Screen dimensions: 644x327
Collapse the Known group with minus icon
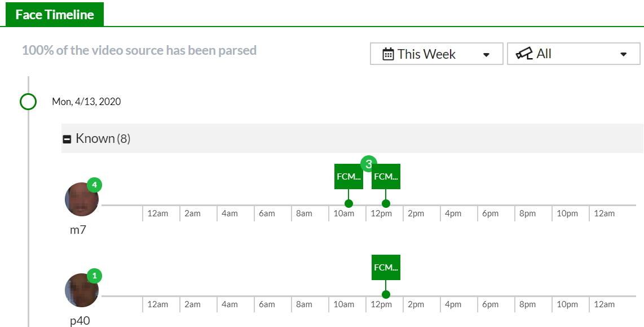(x=67, y=139)
